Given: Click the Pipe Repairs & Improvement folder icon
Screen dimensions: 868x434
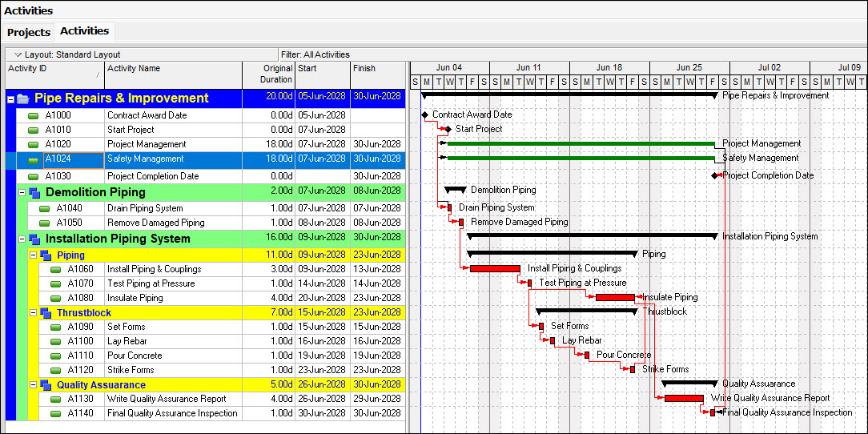Looking at the screenshot, I should pyautogui.click(x=22, y=99).
